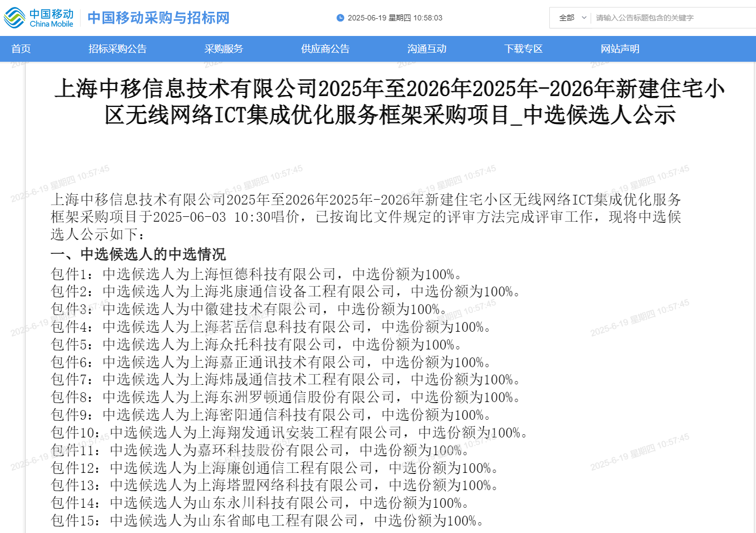Viewport: 756px width, 533px height.
Task: Click the 包件4 line naming 上海茗岳信息科技有限公司
Action: [x=271, y=327]
